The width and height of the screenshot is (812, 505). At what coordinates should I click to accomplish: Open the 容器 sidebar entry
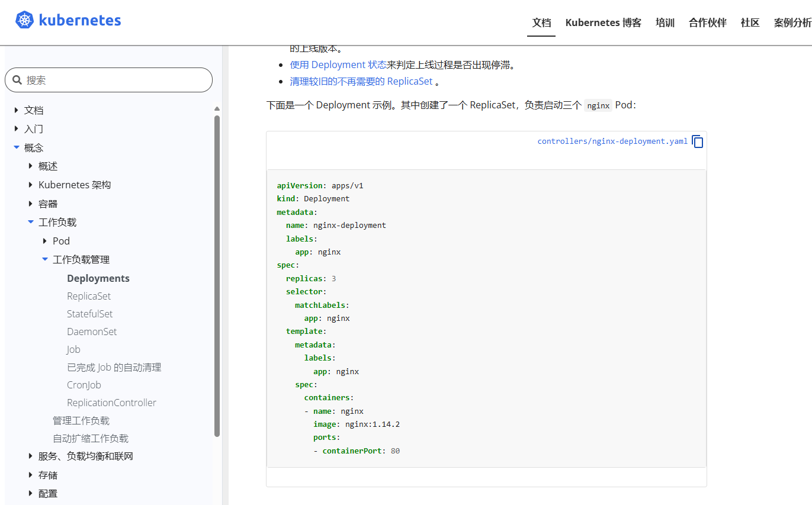click(48, 204)
